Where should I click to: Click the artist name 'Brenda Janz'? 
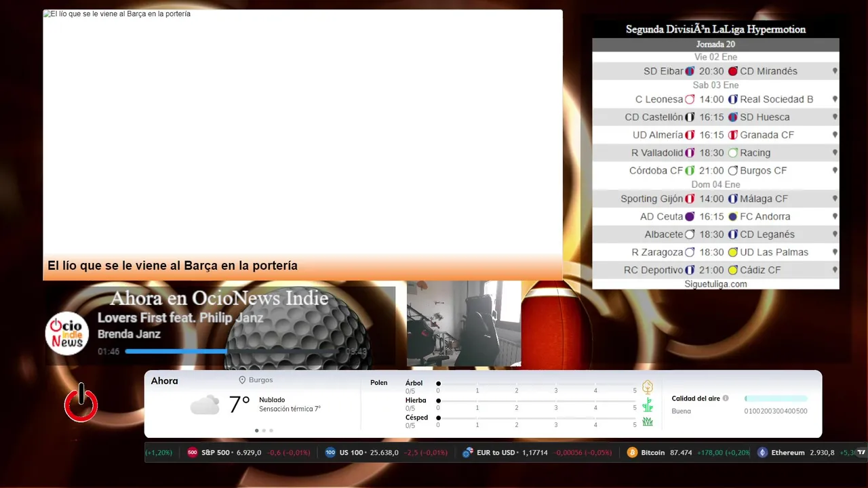pos(129,334)
